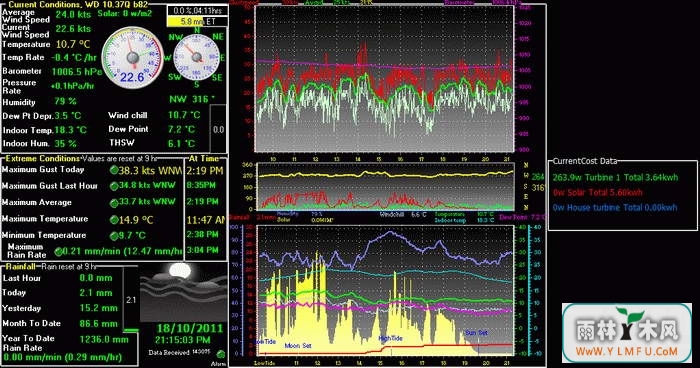Viewport: 700px width, 368px height.
Task: Click the bottom temperature and rainfall graph
Action: point(385,290)
